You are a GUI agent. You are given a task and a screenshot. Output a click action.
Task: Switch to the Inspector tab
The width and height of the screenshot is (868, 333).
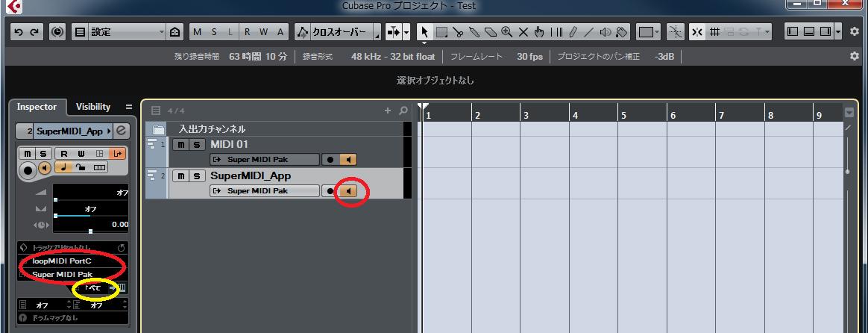(x=37, y=107)
